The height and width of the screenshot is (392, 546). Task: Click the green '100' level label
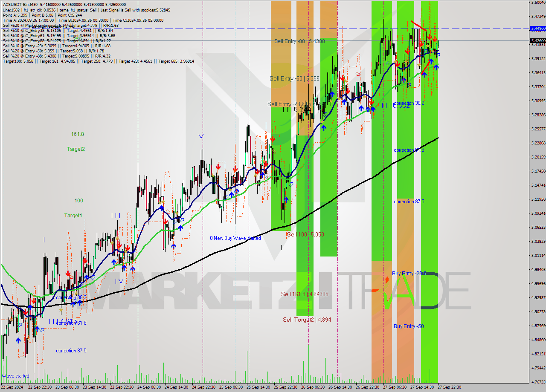[78, 201]
